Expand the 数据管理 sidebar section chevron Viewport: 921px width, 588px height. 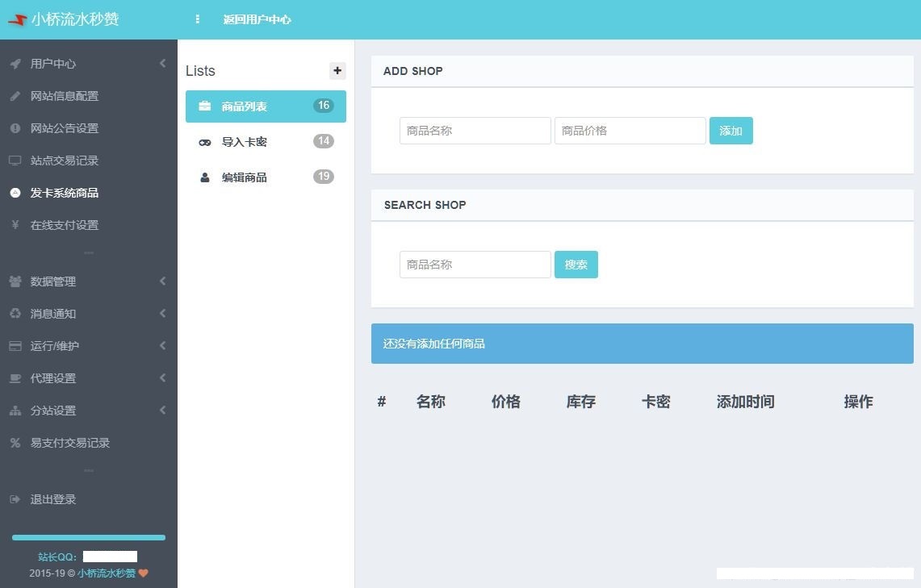[162, 281]
